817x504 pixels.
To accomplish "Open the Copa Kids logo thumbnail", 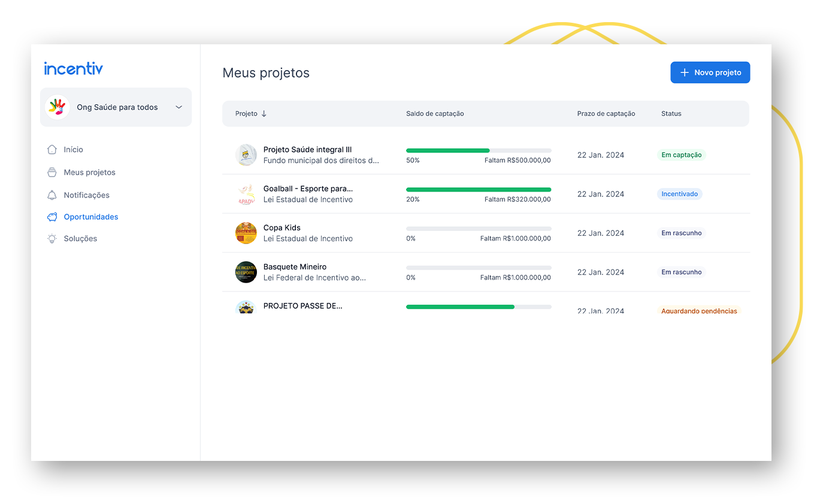I will point(246,233).
